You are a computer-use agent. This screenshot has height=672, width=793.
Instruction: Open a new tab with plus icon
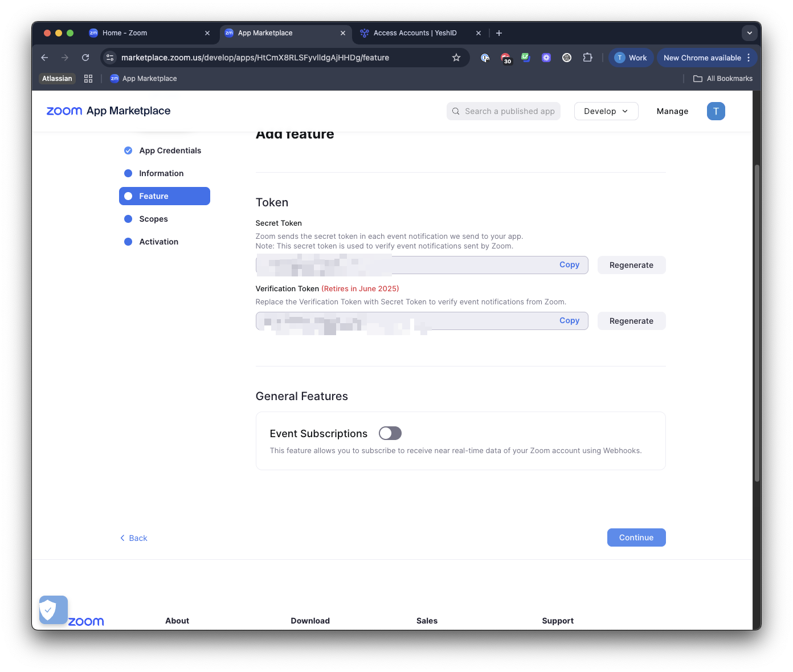(x=499, y=33)
